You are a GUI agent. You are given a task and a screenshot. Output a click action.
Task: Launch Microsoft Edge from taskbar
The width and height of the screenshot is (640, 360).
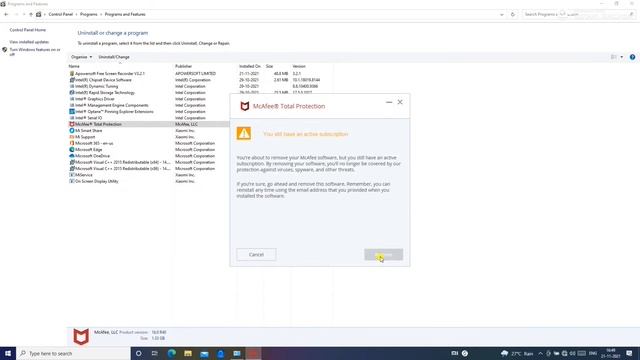click(x=171, y=353)
